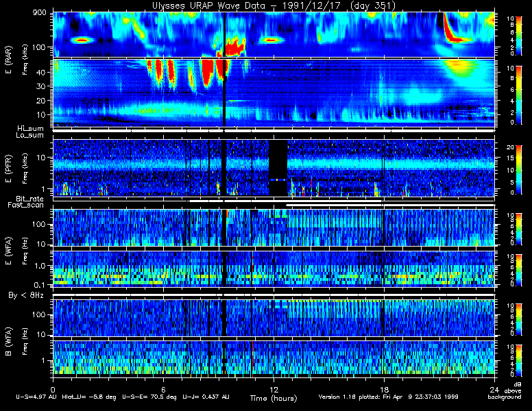The image size is (532, 411).
Task: Click the 'E (WFA)' axis label
Action: 9,251
